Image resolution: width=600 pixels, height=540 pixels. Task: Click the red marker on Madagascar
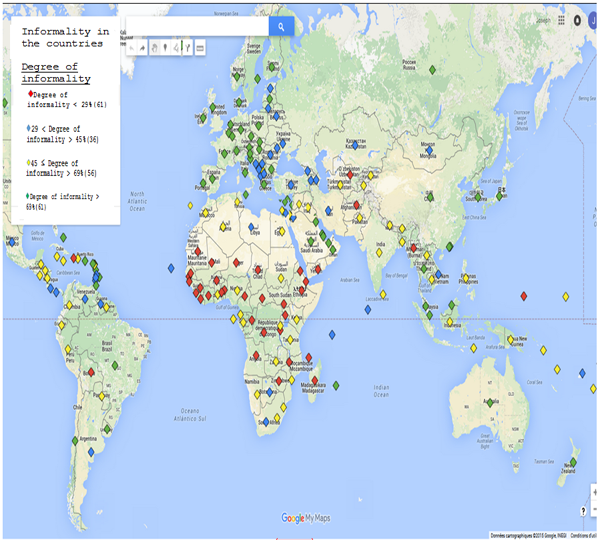click(x=315, y=380)
